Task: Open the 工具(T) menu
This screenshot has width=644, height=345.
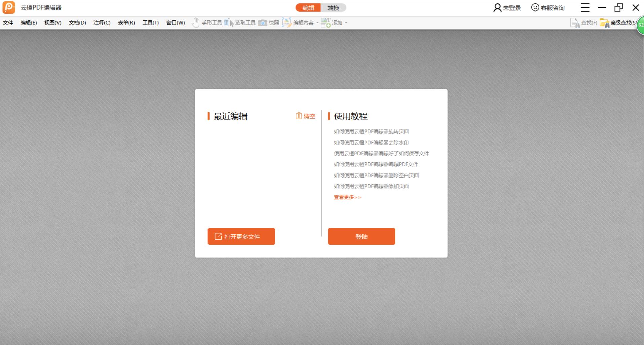Action: pyautogui.click(x=150, y=23)
